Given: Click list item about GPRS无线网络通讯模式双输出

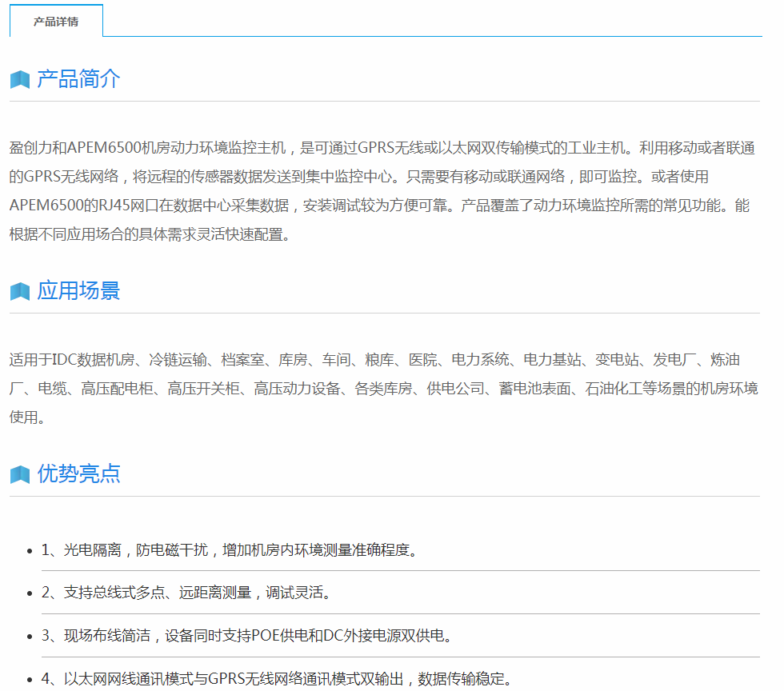Looking at the screenshot, I should [277, 680].
